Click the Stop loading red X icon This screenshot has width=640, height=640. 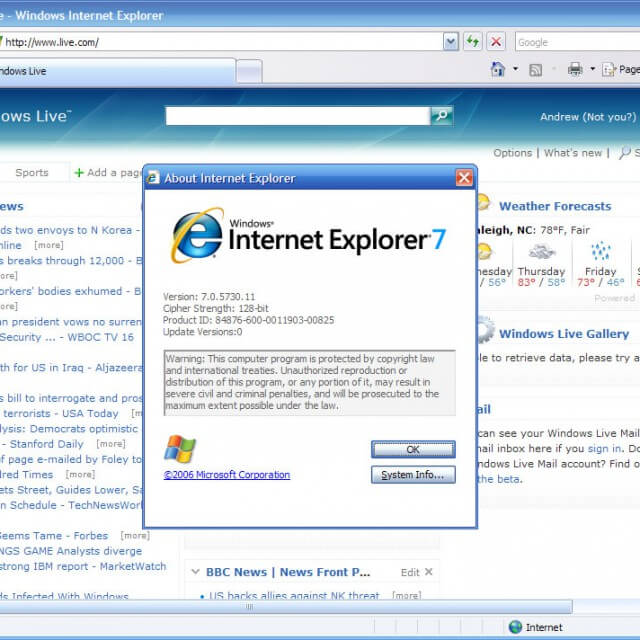(496, 42)
